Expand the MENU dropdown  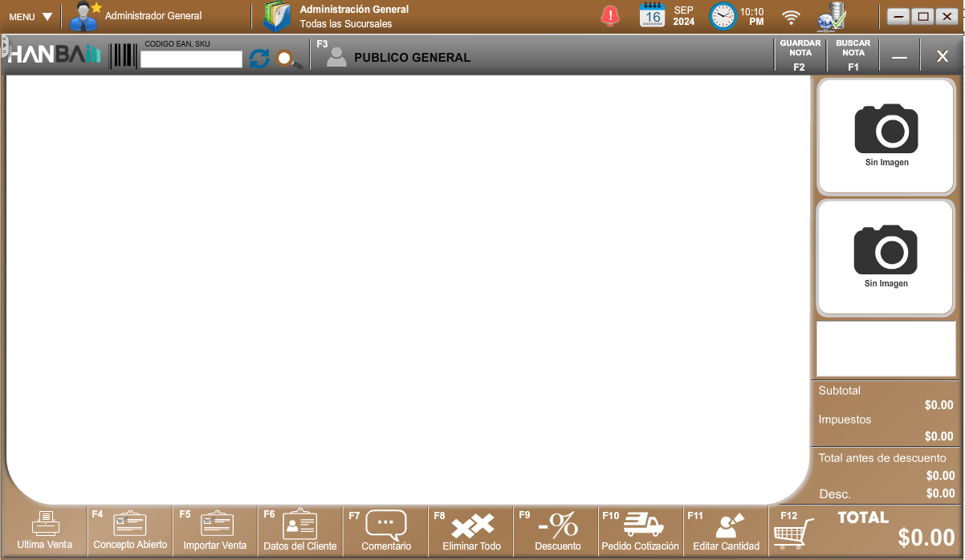point(31,17)
